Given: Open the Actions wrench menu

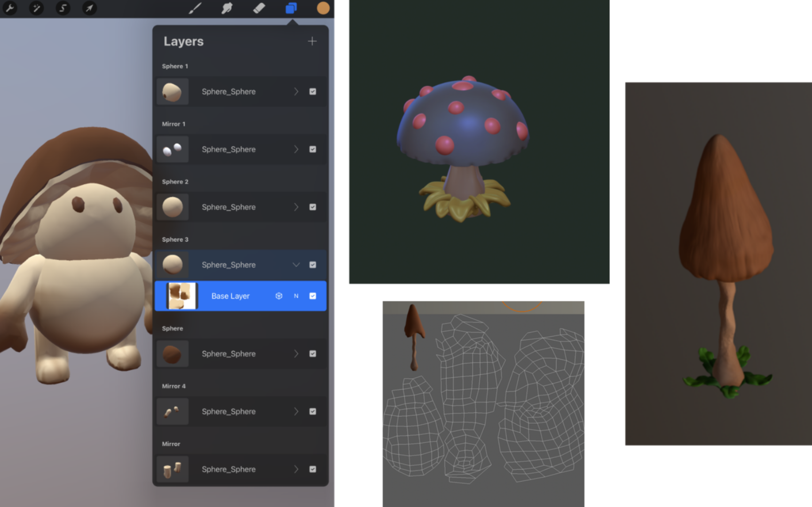Looking at the screenshot, I should (x=10, y=8).
